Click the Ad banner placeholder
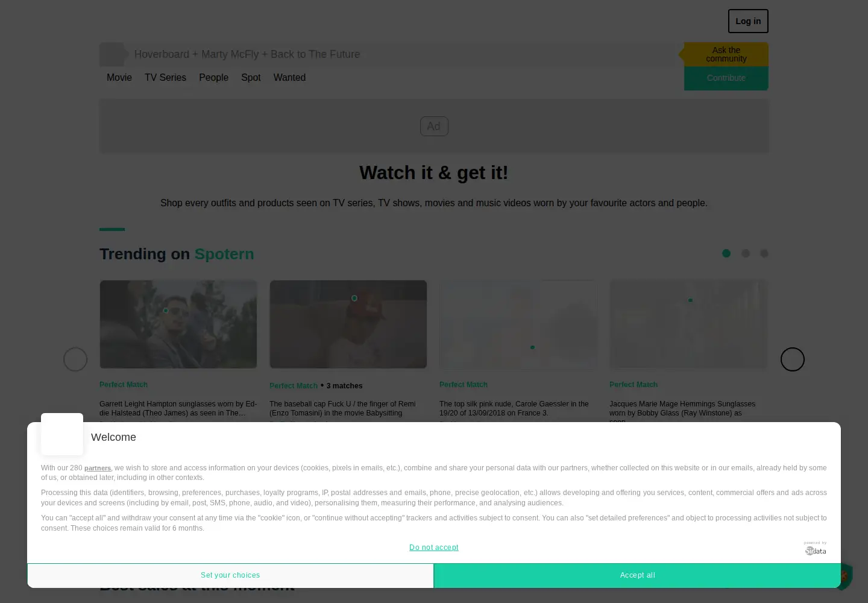The image size is (868, 603). (434, 126)
